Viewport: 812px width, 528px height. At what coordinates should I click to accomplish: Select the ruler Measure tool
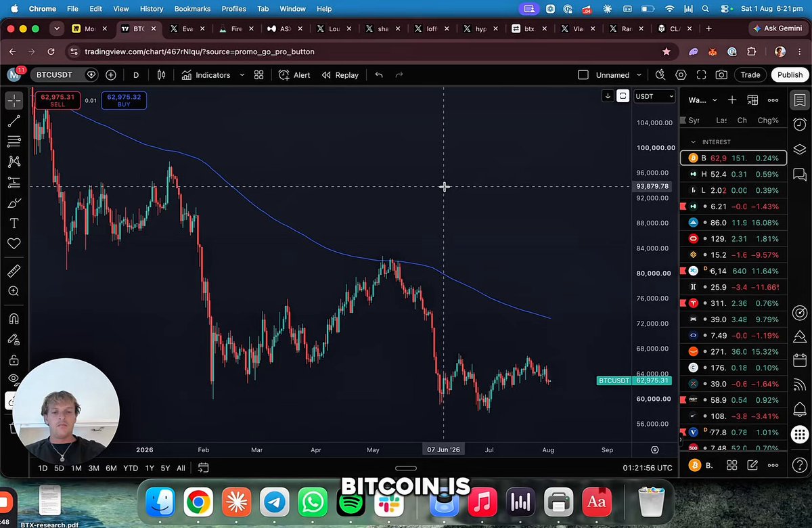pos(14,271)
